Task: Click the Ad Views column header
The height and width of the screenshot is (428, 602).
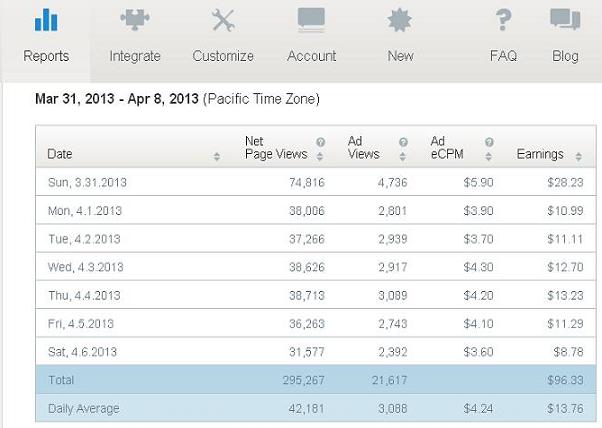Action: [x=363, y=148]
